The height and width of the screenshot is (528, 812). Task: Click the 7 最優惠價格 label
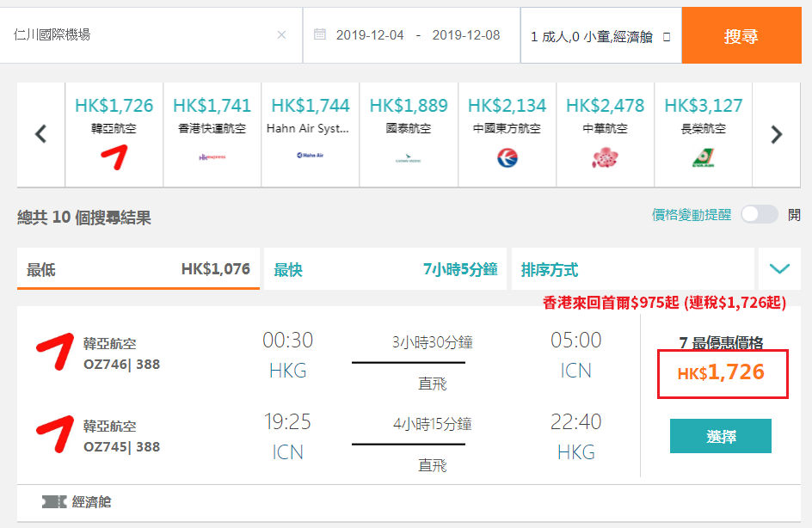coord(721,342)
